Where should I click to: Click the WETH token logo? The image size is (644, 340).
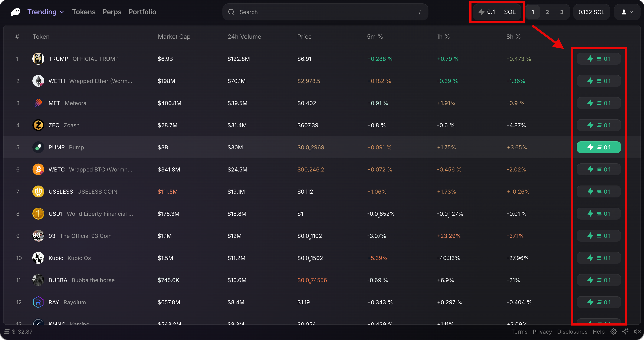tap(38, 81)
